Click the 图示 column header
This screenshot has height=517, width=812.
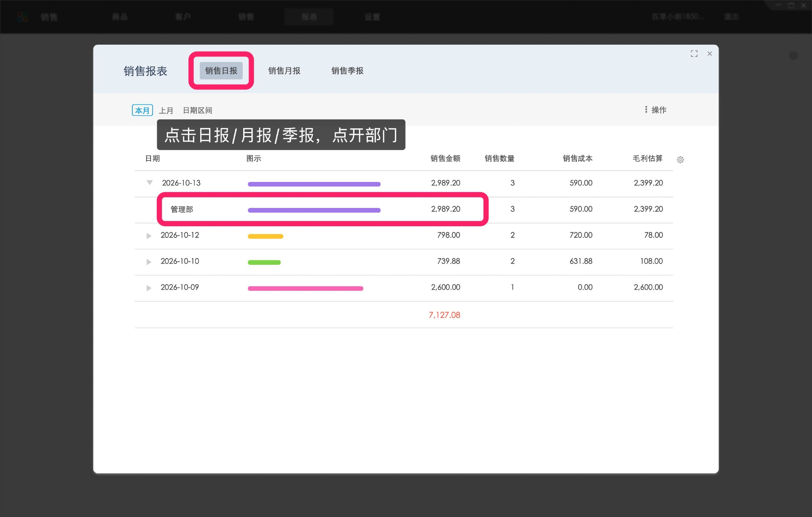pos(254,158)
